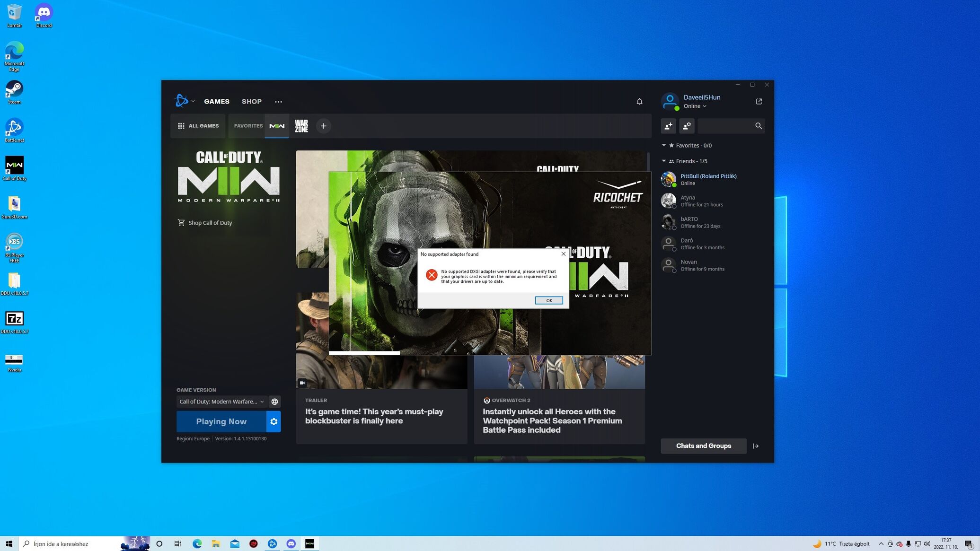Open the taskbar volume control
980x551 pixels.
(927, 543)
